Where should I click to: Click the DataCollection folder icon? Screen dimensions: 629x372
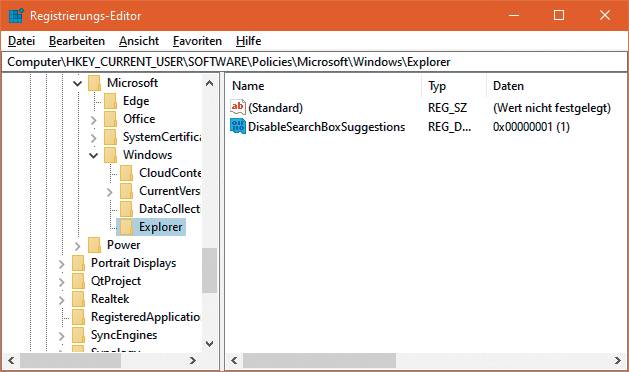coord(126,209)
